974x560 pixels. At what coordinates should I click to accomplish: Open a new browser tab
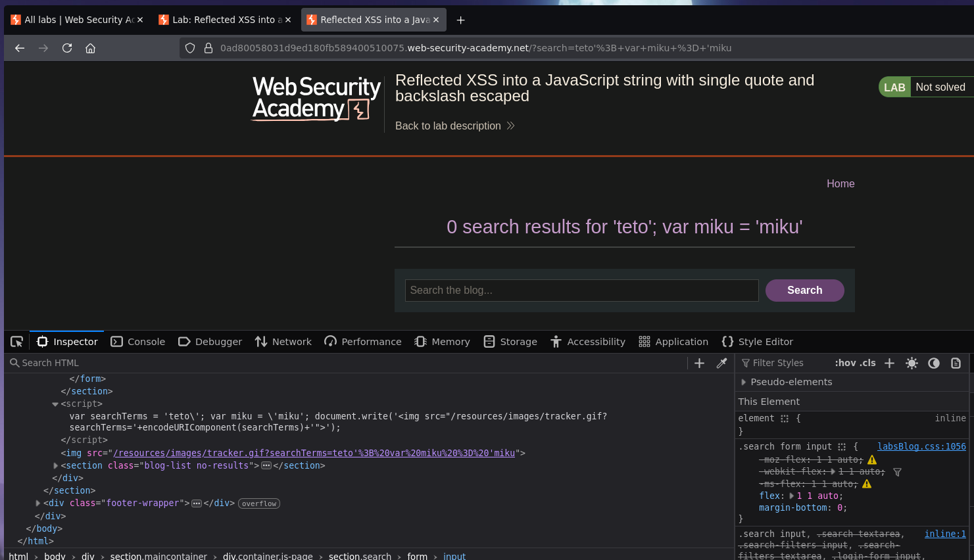tap(461, 20)
